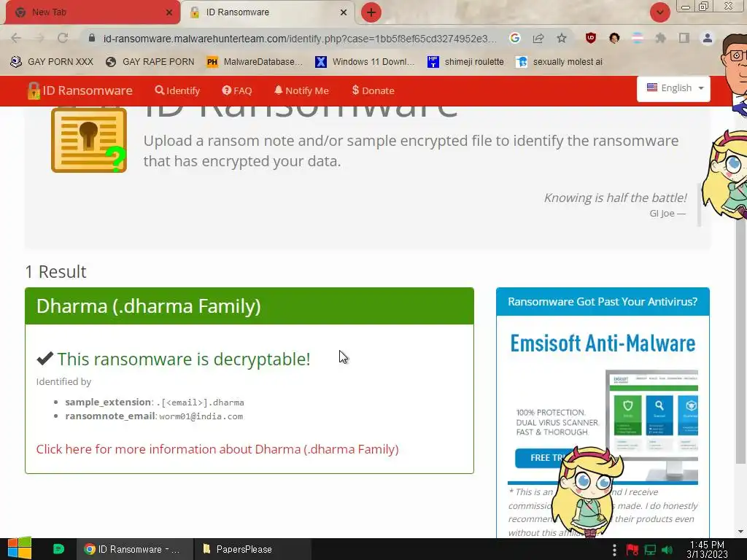Switch to the New Tab tab
Screen dimensions: 747x560
tap(90, 12)
